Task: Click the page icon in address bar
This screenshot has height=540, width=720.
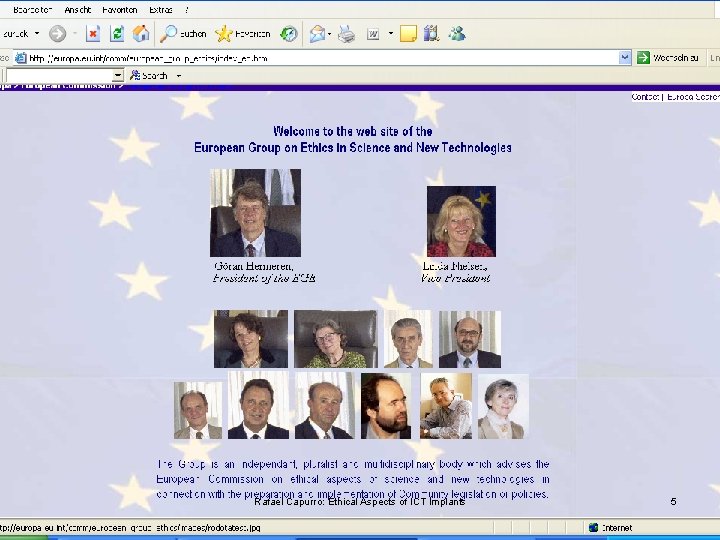Action: click(21, 58)
